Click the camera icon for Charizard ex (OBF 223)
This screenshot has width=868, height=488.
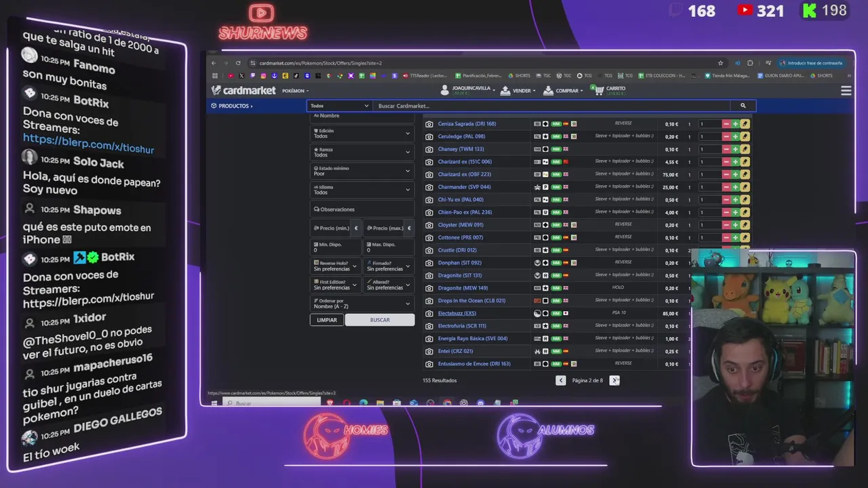pyautogui.click(x=429, y=174)
